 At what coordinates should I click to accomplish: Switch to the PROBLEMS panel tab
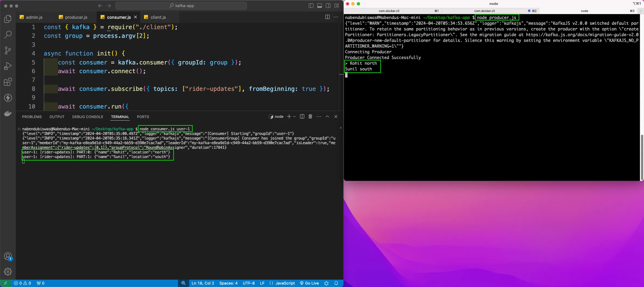coord(32,117)
